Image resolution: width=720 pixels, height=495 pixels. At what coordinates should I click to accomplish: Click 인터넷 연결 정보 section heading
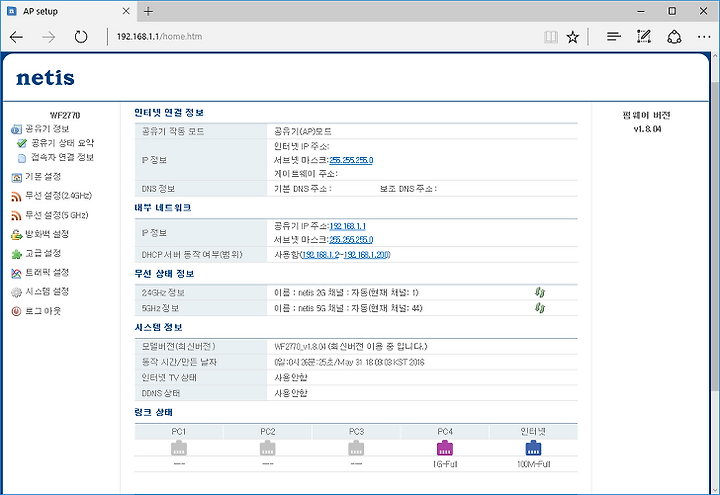click(x=169, y=113)
